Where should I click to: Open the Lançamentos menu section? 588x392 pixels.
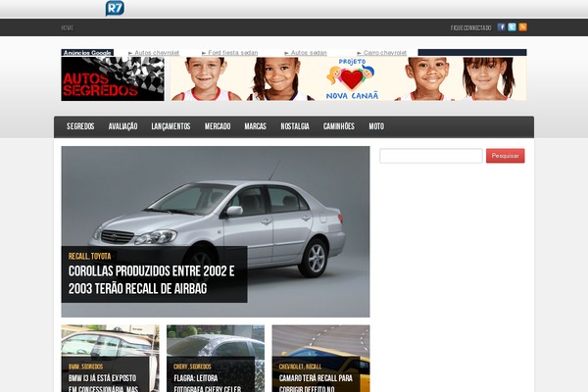(171, 126)
